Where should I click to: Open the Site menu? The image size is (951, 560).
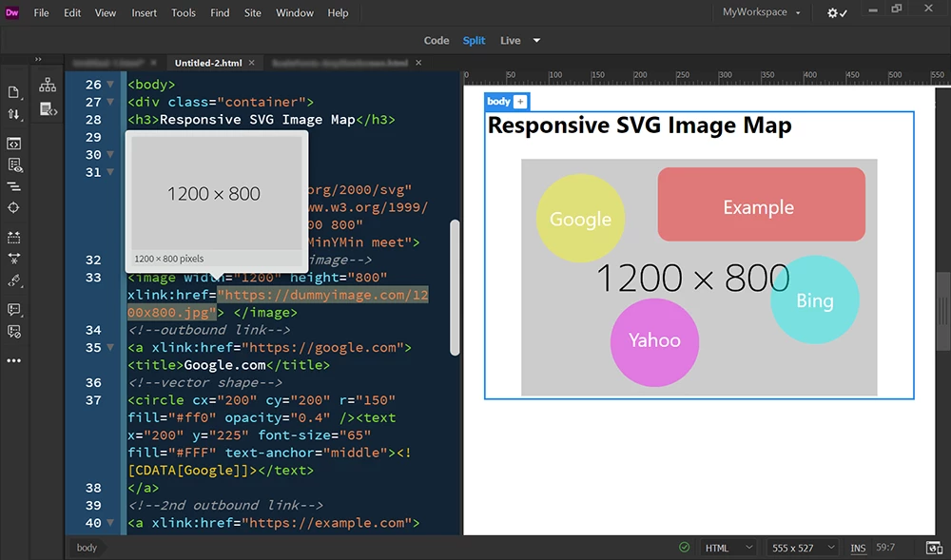click(252, 12)
